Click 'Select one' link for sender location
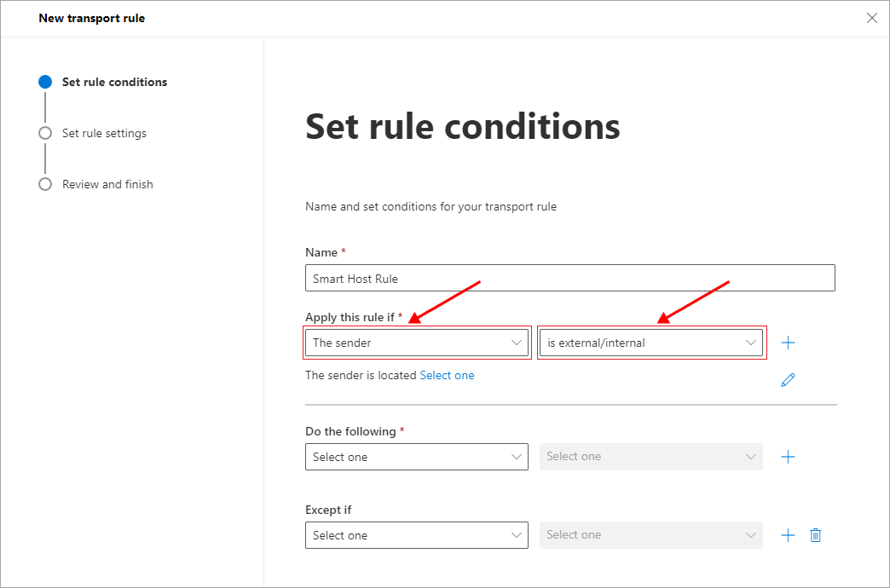 [447, 376]
